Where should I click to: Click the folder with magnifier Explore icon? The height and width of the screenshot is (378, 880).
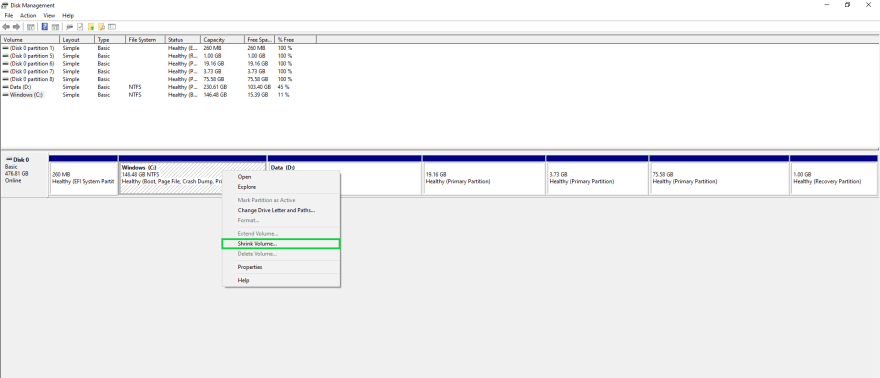102,26
